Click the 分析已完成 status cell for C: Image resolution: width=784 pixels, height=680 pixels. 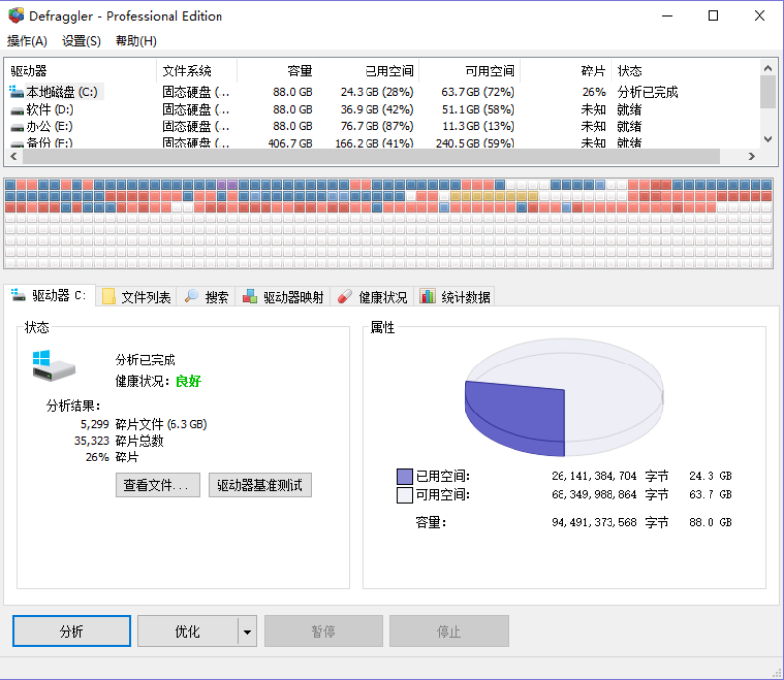point(648,92)
